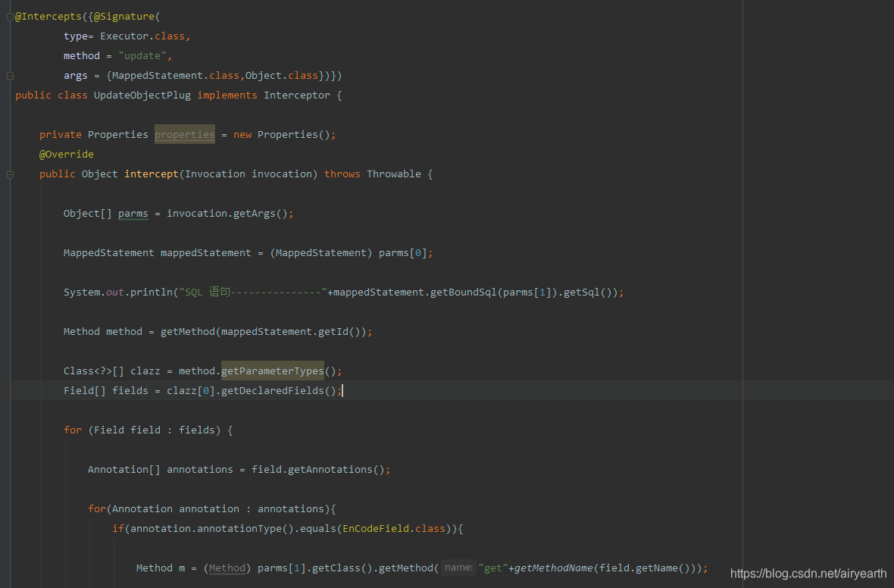Click the fields variable in the for loop header
Viewport: 894px width, 588px height.
[x=197, y=430]
